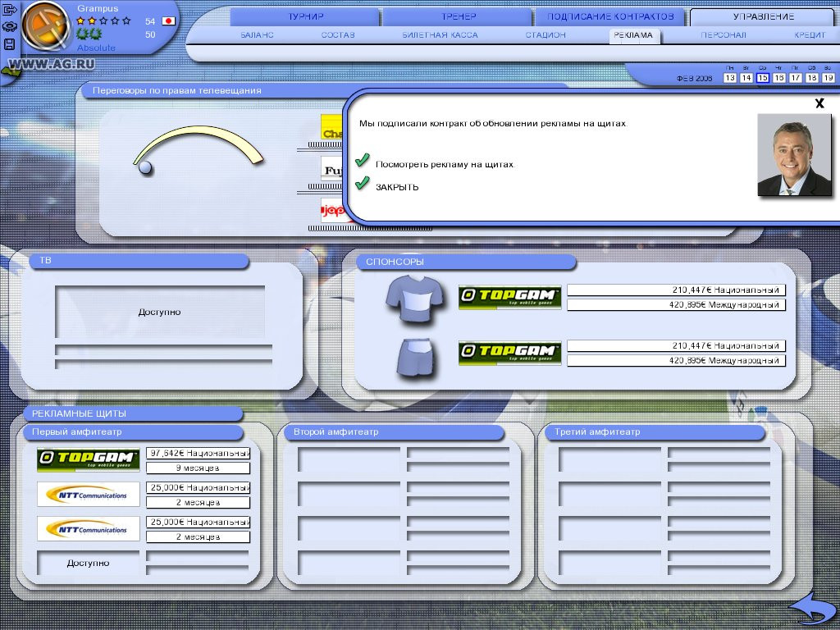Screen dimensions: 840x630
Task: Click the Второй амфитеатр header
Action: (395, 431)
